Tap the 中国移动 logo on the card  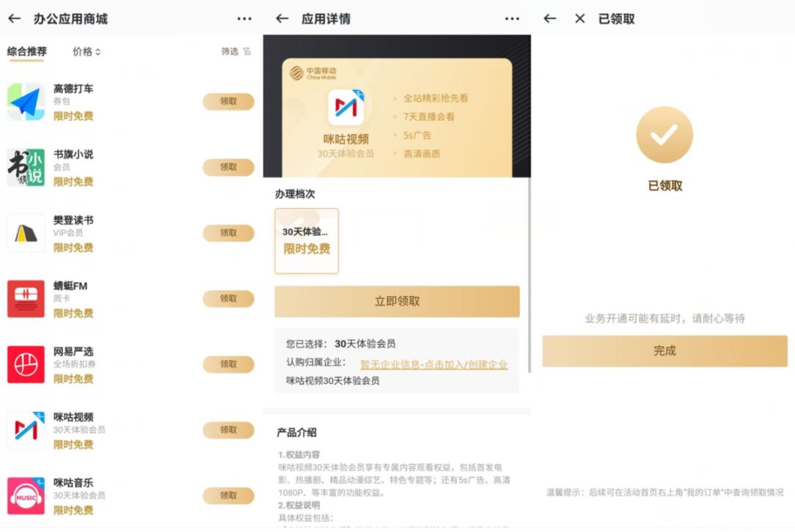313,73
